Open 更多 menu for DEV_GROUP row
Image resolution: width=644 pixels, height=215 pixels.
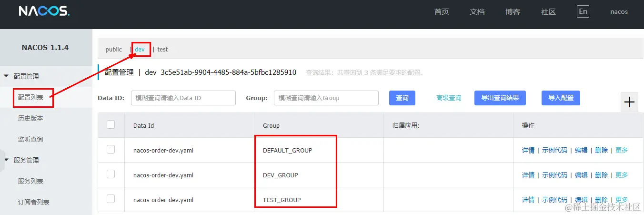tap(622, 175)
